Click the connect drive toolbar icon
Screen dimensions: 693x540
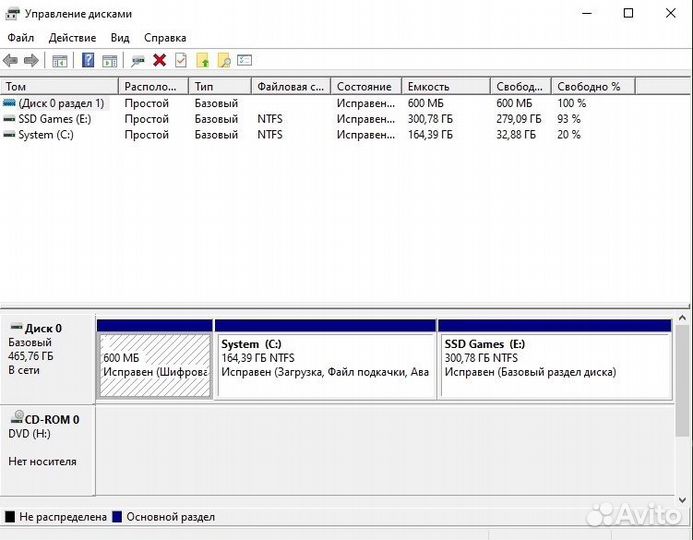click(137, 61)
